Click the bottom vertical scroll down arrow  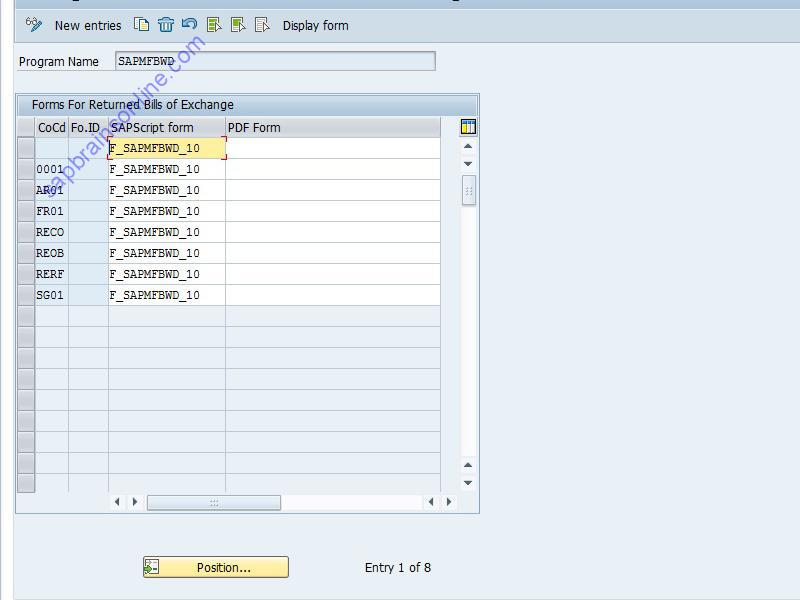tap(468, 483)
